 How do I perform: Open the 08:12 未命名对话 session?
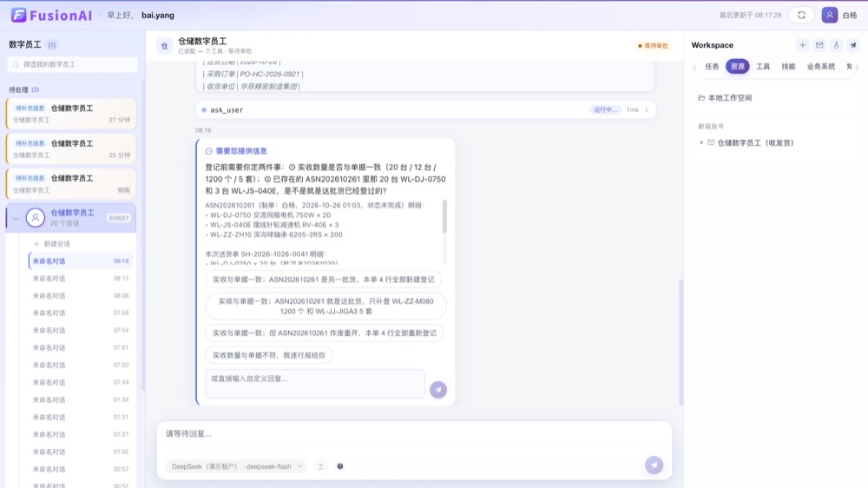[80, 279]
